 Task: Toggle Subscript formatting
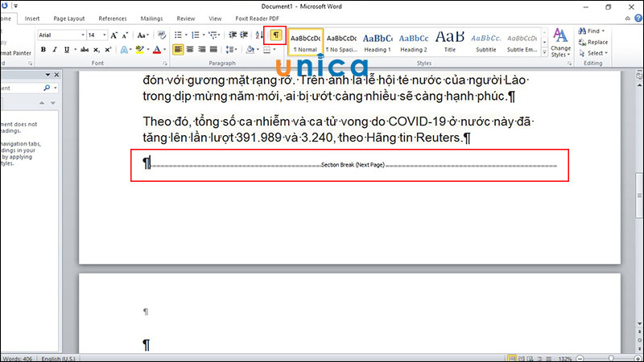96,50
